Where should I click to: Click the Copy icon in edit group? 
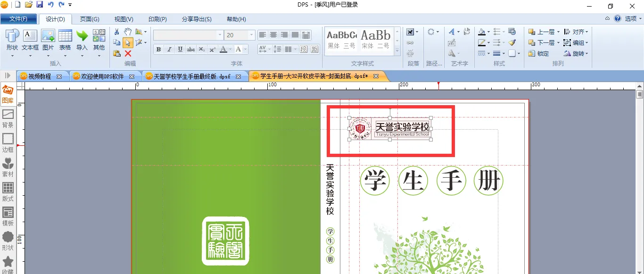click(116, 42)
